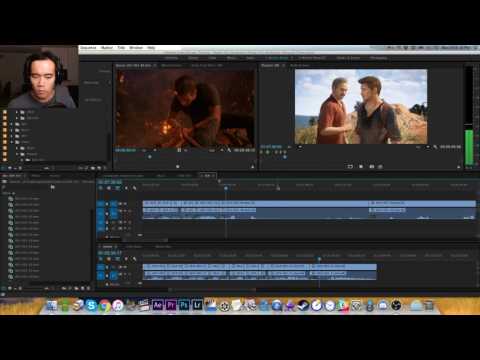Click the lower timeline playhead
This screenshot has width=480, height=360.
pyautogui.click(x=319, y=259)
